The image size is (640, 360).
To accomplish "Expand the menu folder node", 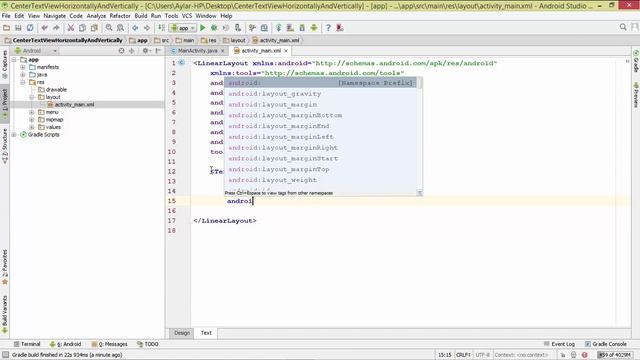I will (x=32, y=112).
